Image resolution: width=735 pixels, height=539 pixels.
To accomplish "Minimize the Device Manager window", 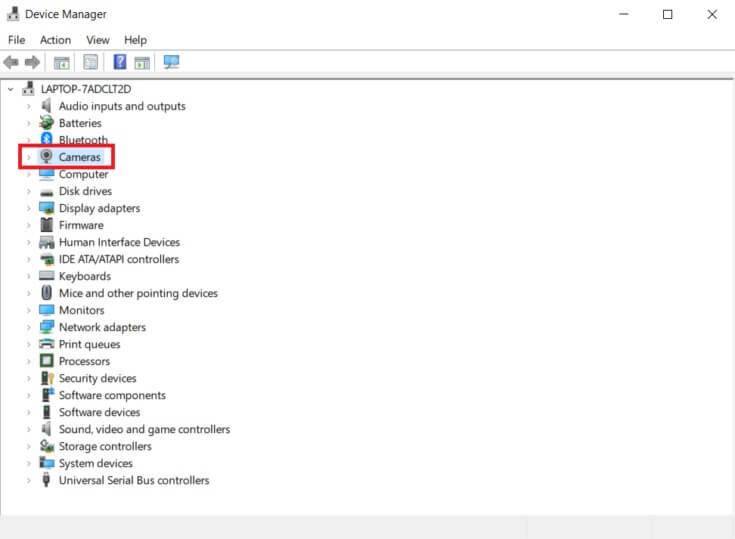I will coord(623,14).
